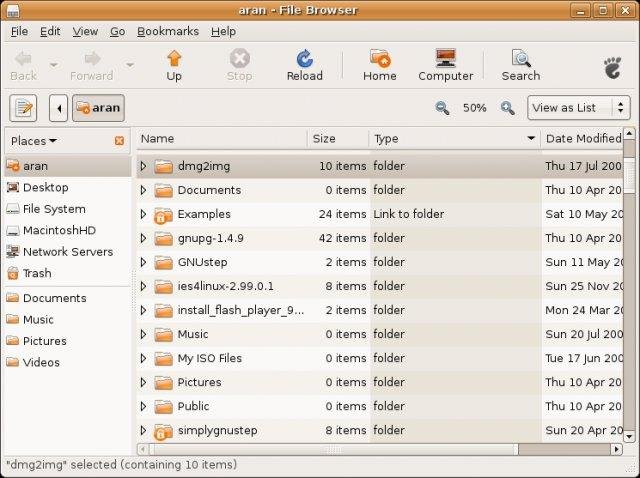Click the "Sun 25 Nov" date cell

(584, 287)
